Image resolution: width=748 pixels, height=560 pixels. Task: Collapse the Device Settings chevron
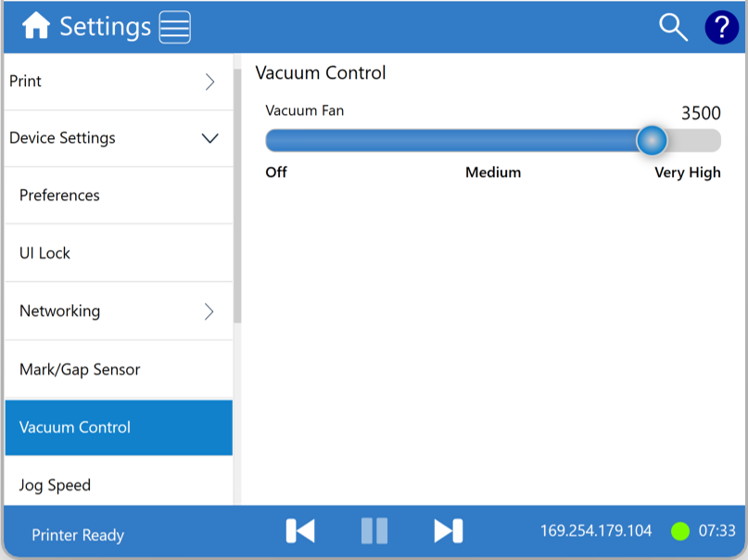[x=209, y=139]
